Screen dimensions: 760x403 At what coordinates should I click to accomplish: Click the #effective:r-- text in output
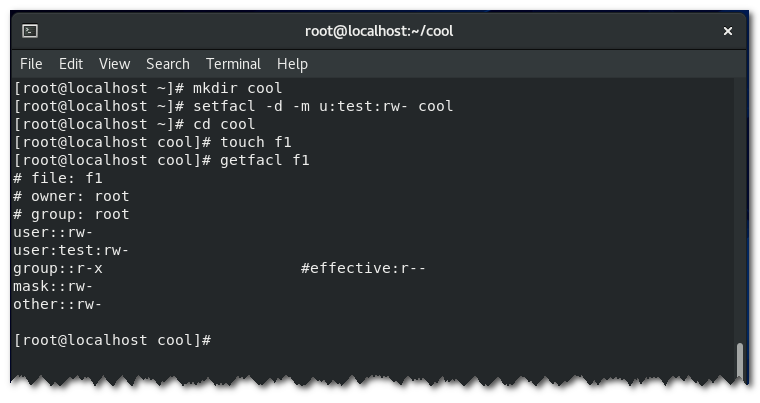363,268
